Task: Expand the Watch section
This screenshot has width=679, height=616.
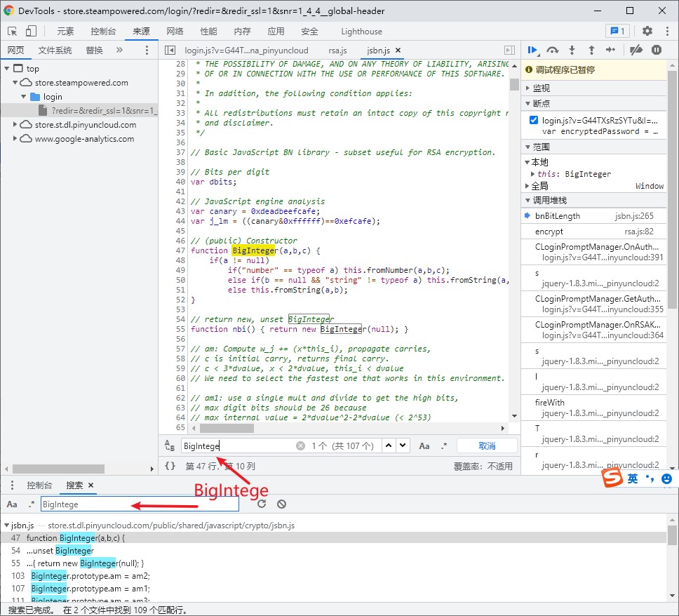Action: point(527,88)
